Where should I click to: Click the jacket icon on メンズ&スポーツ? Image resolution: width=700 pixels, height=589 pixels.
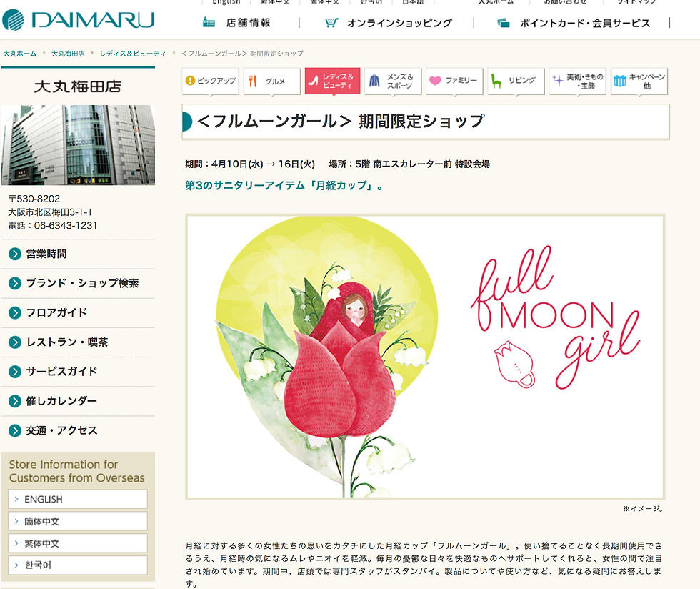(374, 81)
